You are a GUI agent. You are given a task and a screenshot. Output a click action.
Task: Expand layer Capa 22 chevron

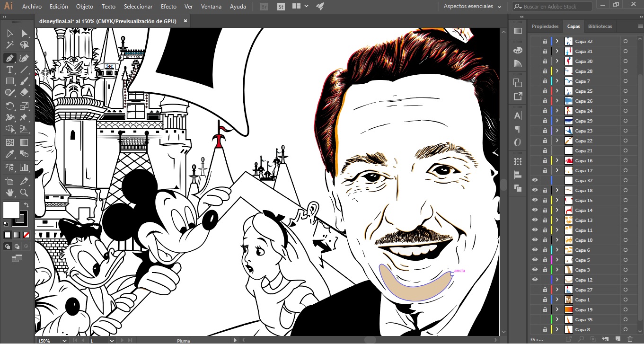(x=557, y=141)
